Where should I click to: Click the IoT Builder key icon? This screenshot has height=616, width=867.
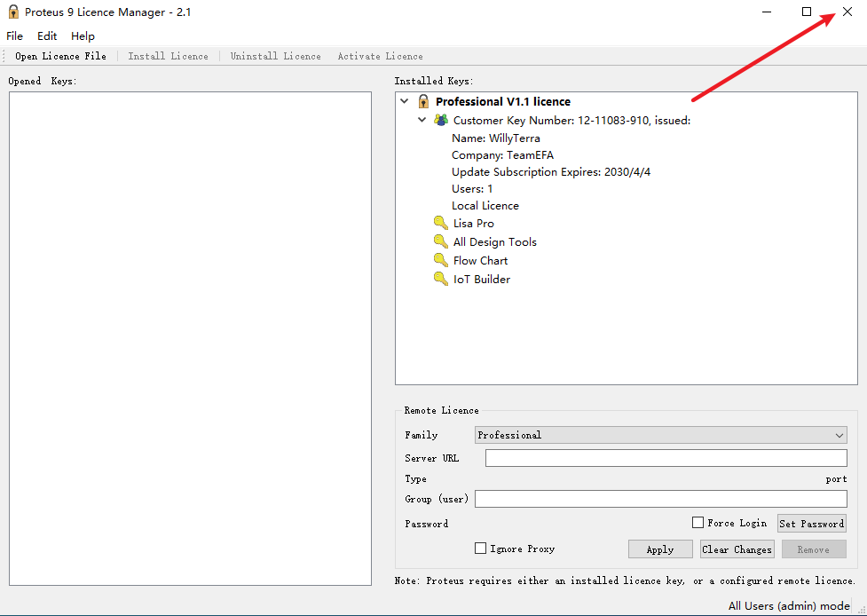click(441, 279)
